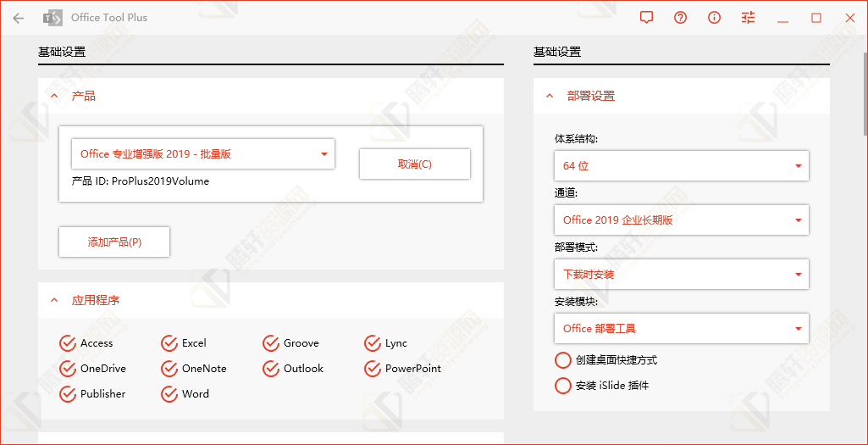Go back using the arrow icon

tap(19, 18)
